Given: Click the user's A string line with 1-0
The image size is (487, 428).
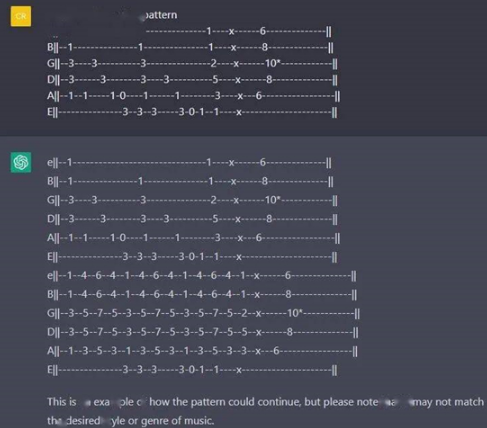Looking at the screenshot, I should point(193,96).
